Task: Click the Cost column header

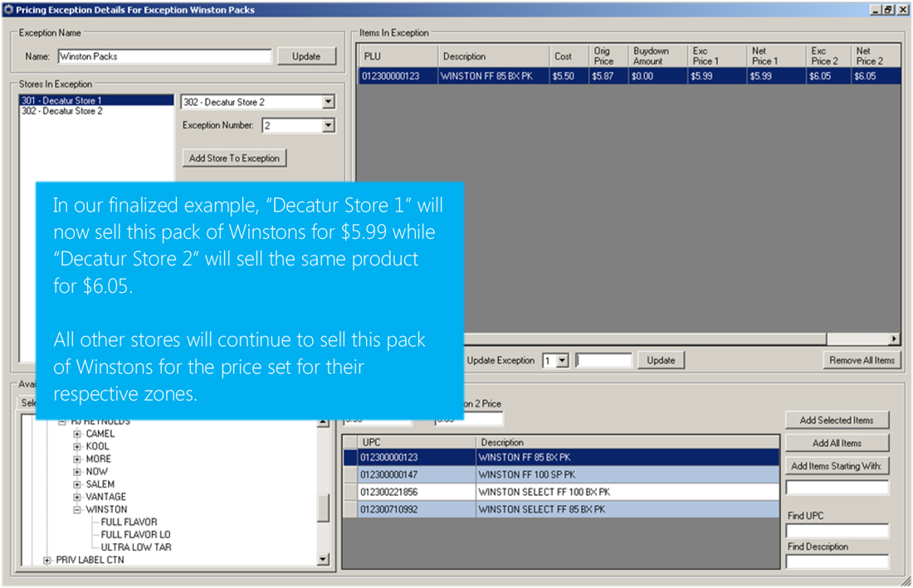Action: click(569, 56)
